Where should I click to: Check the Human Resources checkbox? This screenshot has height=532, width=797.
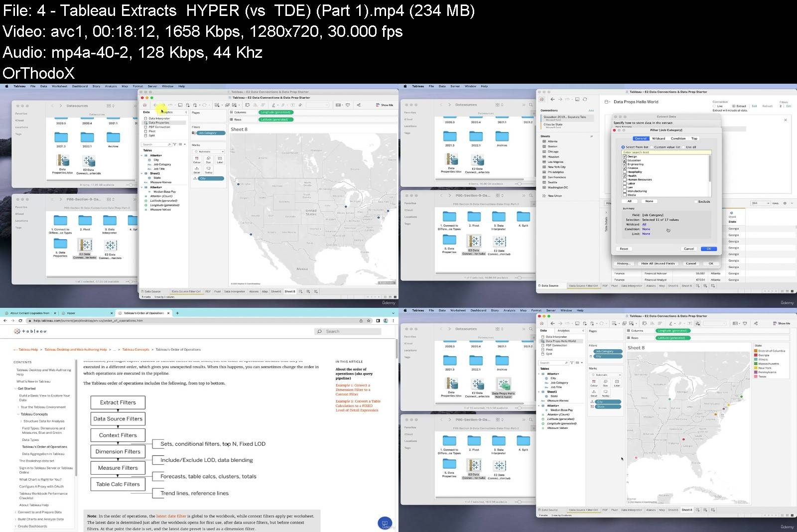pyautogui.click(x=625, y=179)
